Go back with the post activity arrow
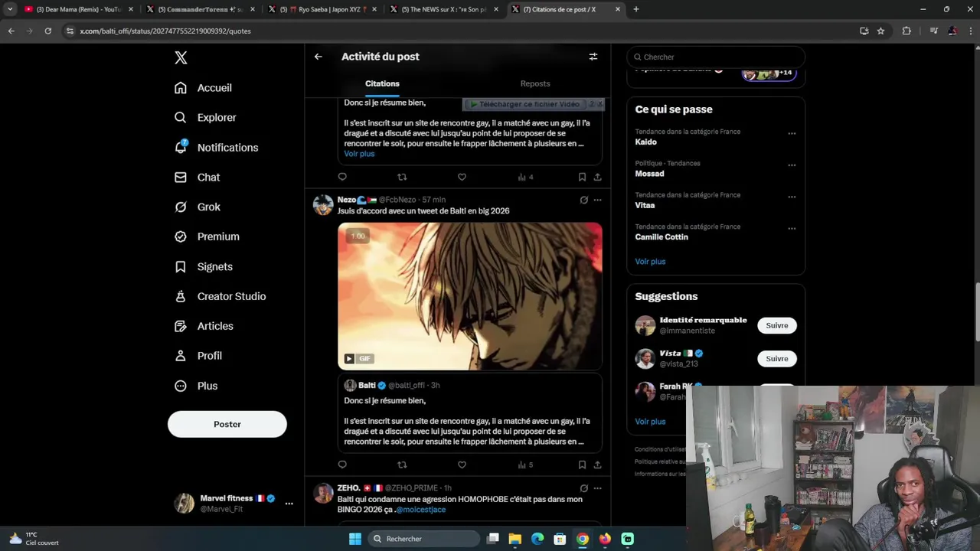This screenshot has width=980, height=551. pyautogui.click(x=318, y=57)
